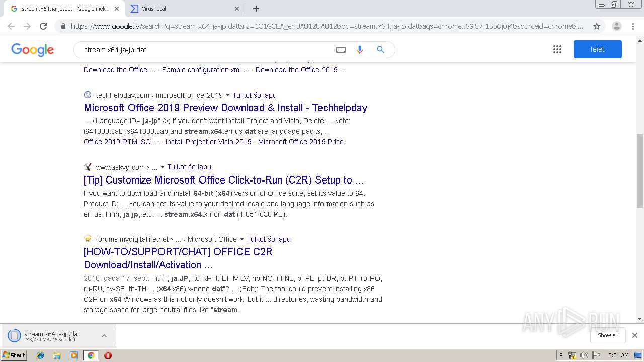Click the Ieiet sign-in button
Screen dimensions: 644x362
tap(597, 49)
